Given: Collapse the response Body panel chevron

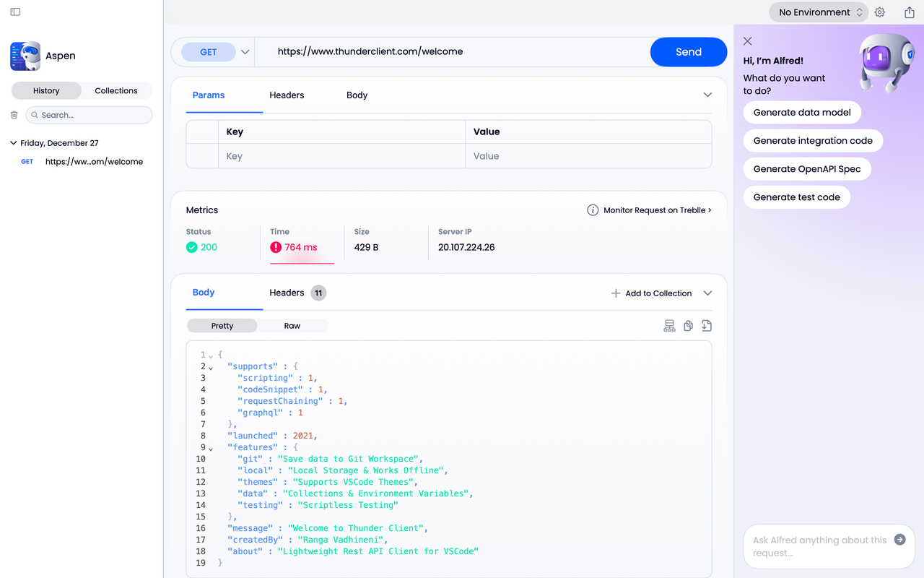Looking at the screenshot, I should tap(707, 293).
